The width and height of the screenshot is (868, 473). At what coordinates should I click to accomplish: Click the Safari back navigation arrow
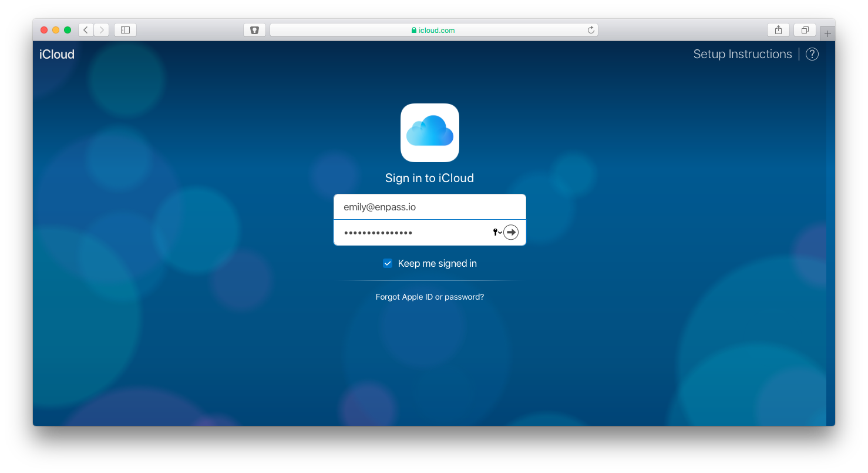click(86, 30)
